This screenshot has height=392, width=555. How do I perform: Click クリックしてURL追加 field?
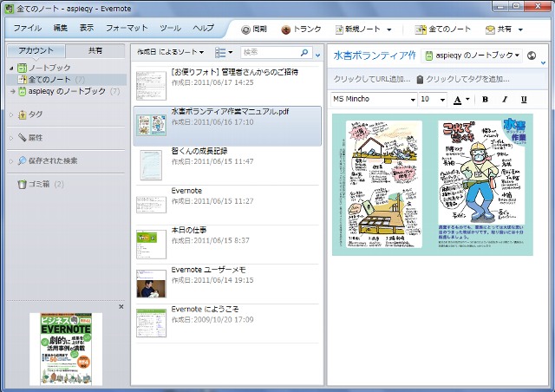tap(372, 79)
